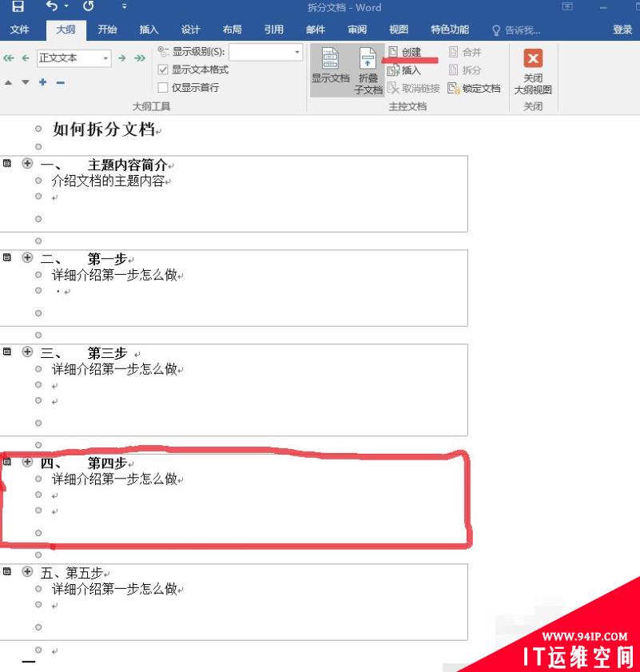
Task: Click bullet beside 如何拆分文档 title
Action: point(38,129)
